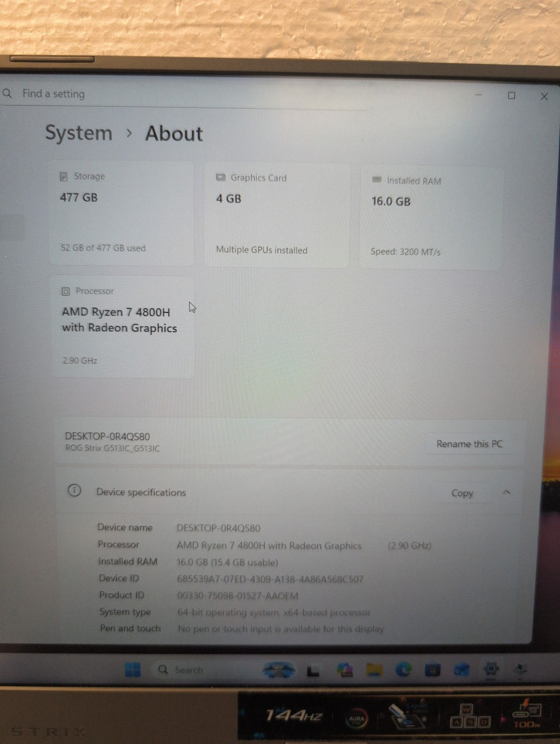Select Product ID value 00330-75098-01527-AAOEM
The width and height of the screenshot is (560, 744).
coord(238,596)
